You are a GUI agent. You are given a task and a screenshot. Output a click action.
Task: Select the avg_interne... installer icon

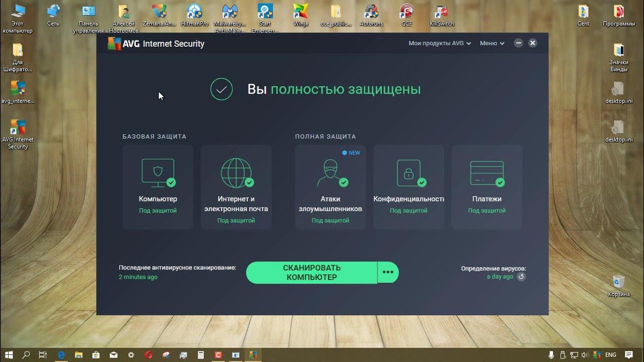click(x=18, y=92)
